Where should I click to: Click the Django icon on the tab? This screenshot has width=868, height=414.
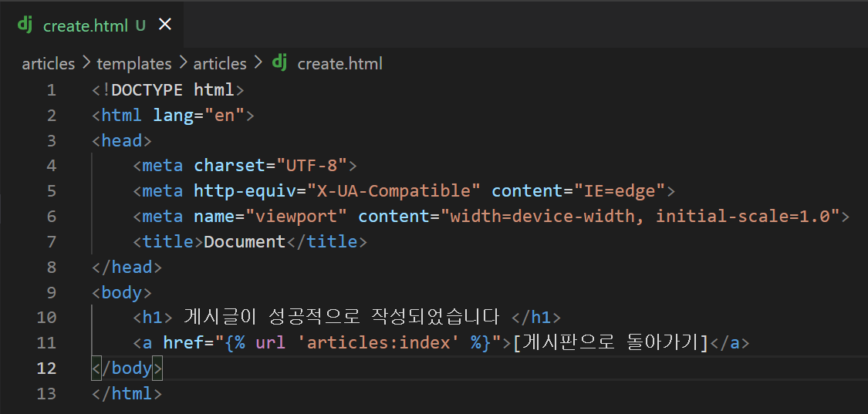pyautogui.click(x=25, y=25)
